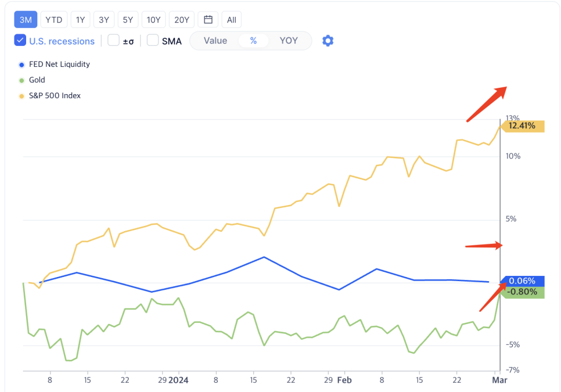The width and height of the screenshot is (561, 392).
Task: Uncheck the U.S. recessions checkbox
Action: point(20,41)
